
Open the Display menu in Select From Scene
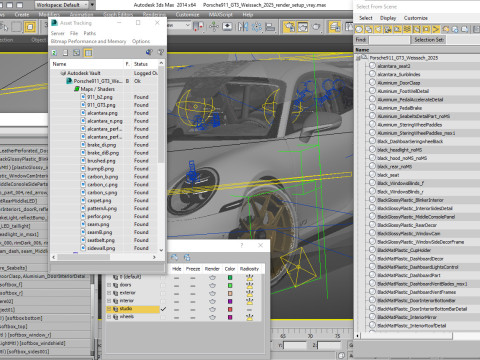click(x=388, y=18)
